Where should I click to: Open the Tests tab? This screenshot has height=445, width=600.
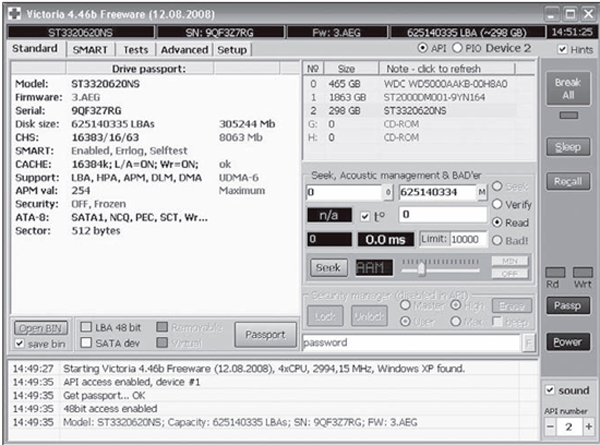136,49
